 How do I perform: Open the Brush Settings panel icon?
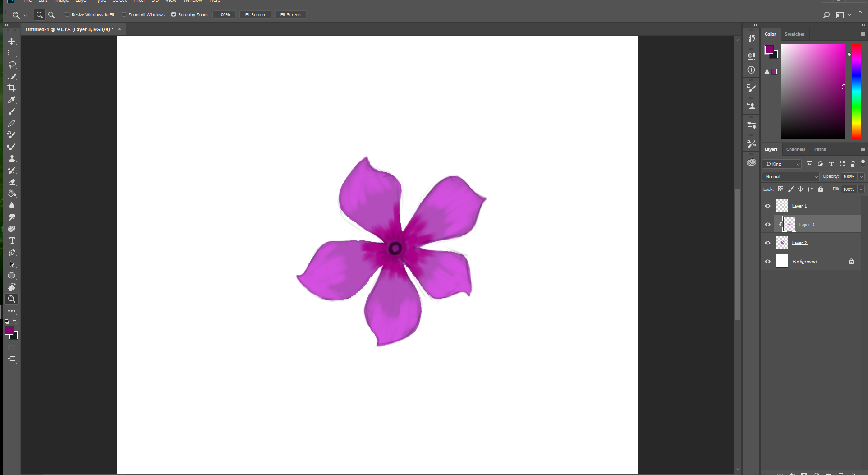[x=751, y=88]
